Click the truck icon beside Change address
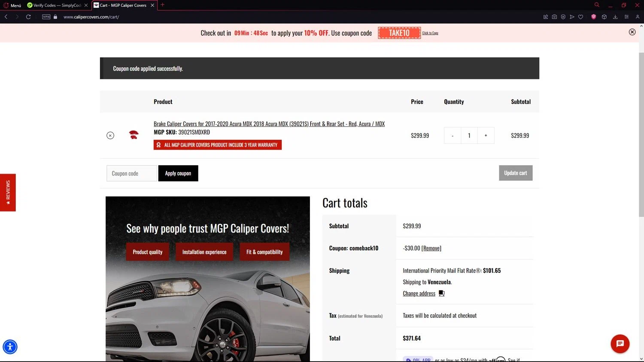The width and height of the screenshot is (644, 362). point(441,293)
